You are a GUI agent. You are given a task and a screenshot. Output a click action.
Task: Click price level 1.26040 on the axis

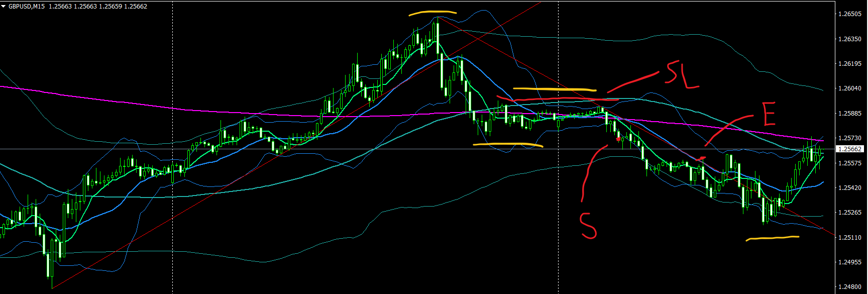(850, 88)
